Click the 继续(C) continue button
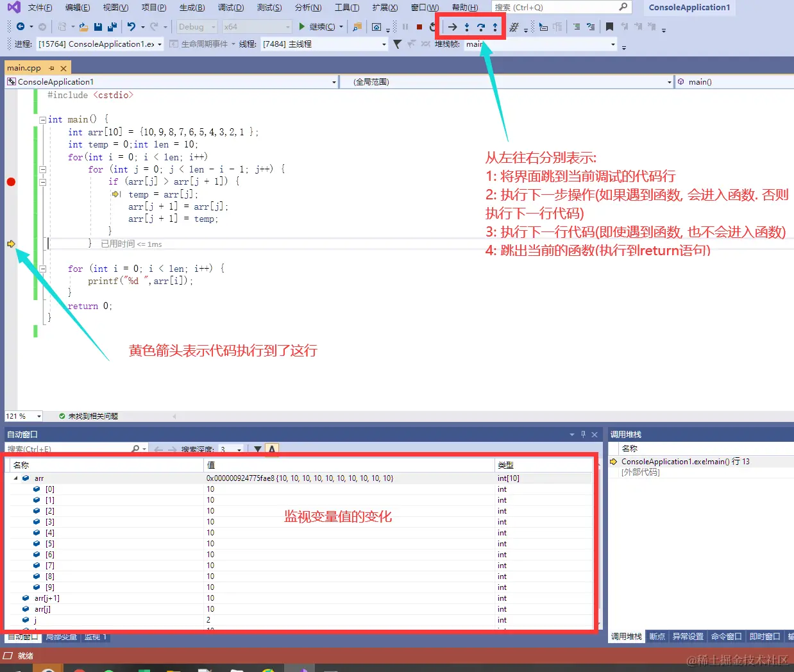 click(x=317, y=27)
